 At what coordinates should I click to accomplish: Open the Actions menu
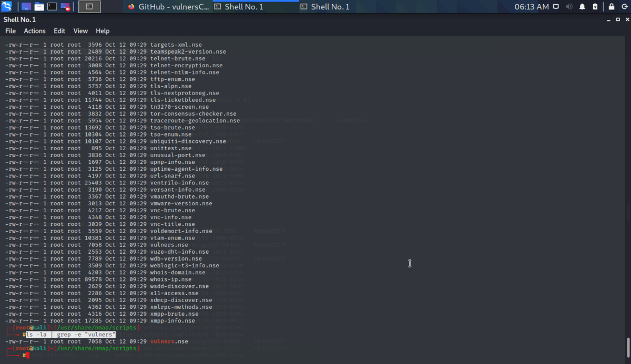coord(35,31)
